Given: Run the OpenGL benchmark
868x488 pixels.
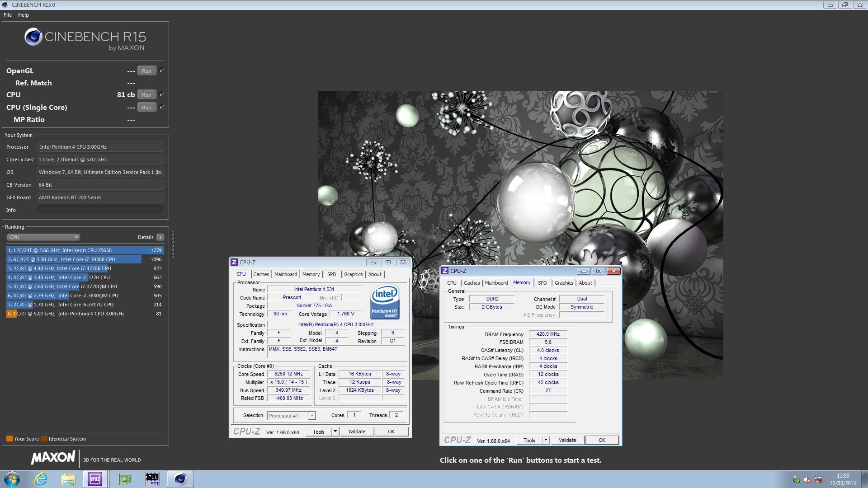Looking at the screenshot, I should pyautogui.click(x=147, y=71).
